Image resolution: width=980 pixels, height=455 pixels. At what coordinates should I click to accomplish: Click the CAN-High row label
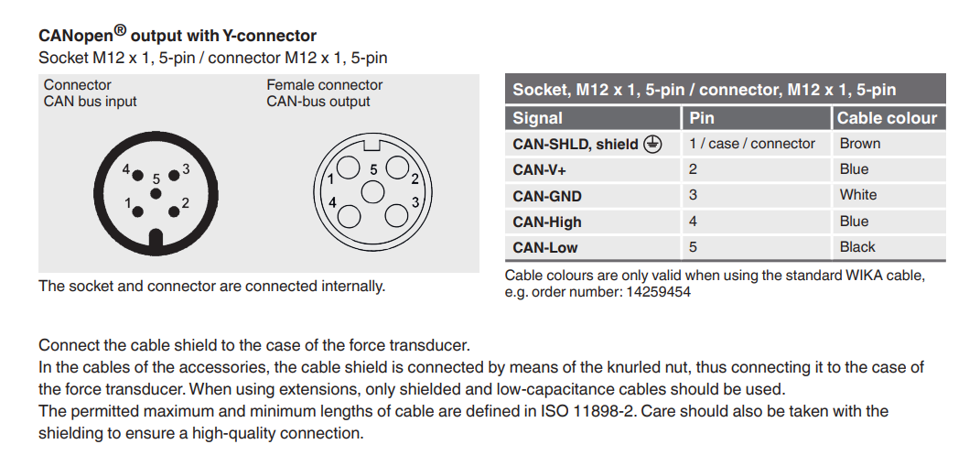pyautogui.click(x=547, y=222)
